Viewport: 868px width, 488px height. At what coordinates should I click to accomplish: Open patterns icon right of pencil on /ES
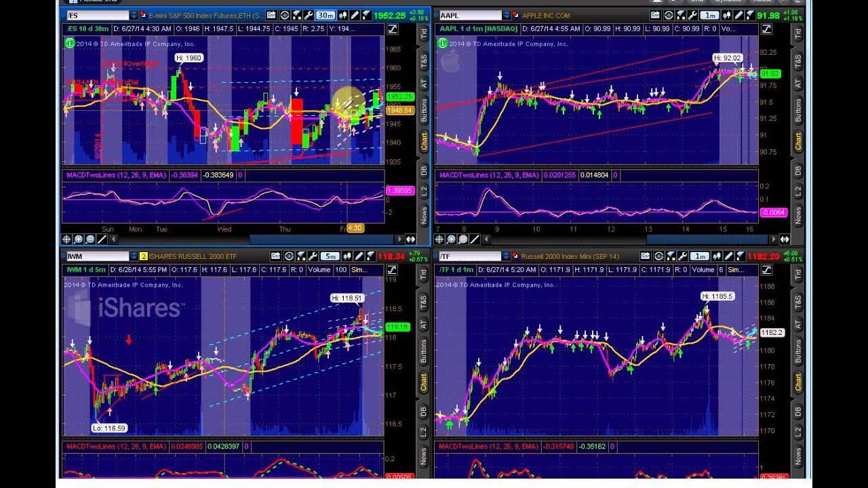[367, 15]
